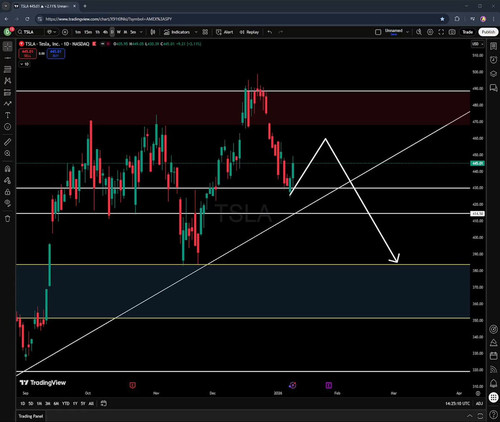Set chart date range to 1D
Screen dimensions: 500x422
tap(23, 404)
